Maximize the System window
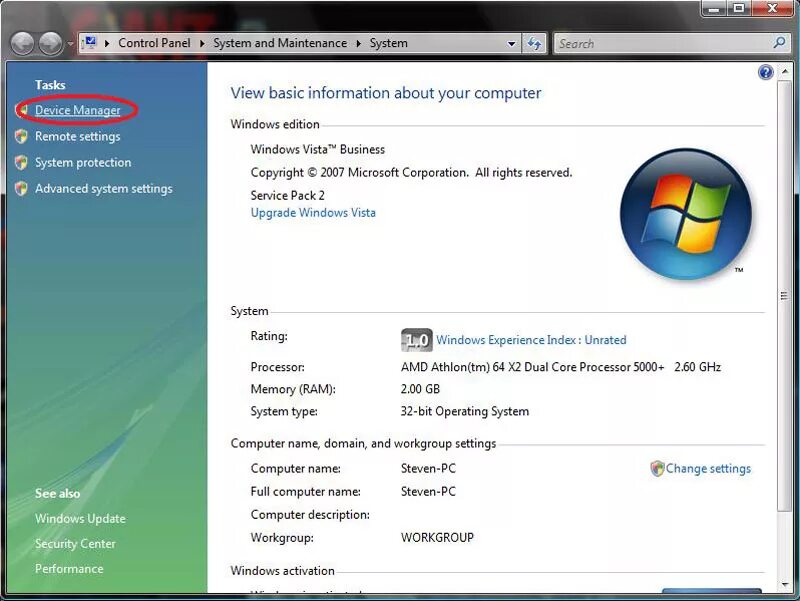800x601 pixels. click(x=738, y=9)
